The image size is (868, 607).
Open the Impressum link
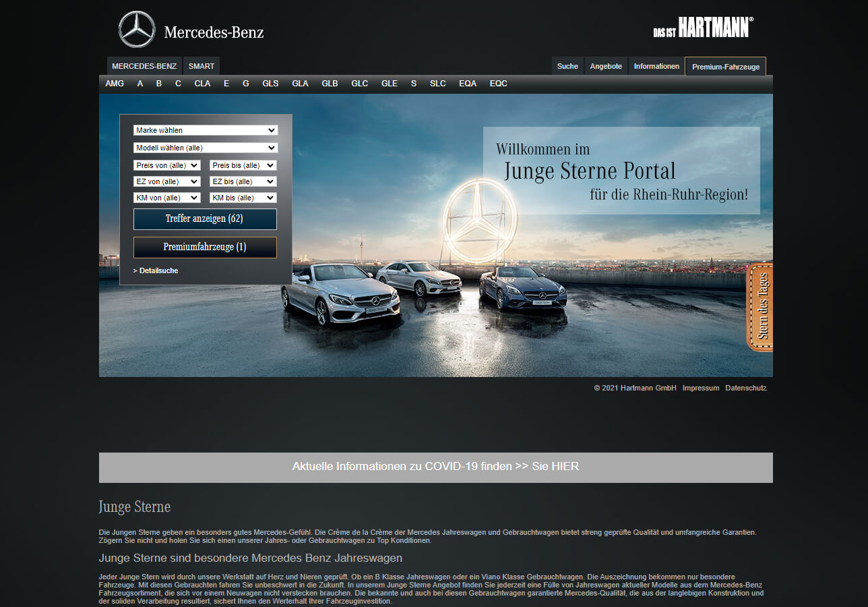[x=700, y=388]
